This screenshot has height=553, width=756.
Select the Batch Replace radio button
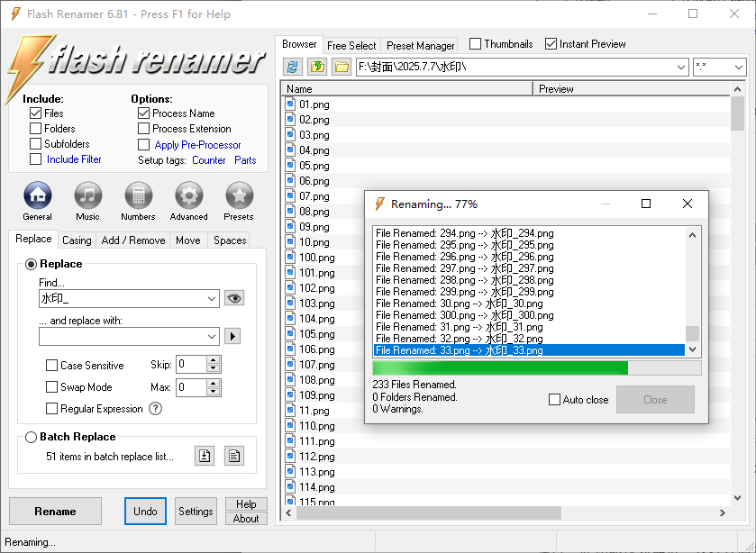coord(32,437)
